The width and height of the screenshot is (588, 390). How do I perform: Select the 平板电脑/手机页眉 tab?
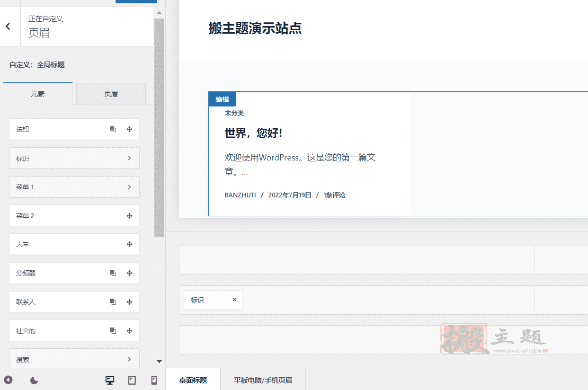[263, 380]
